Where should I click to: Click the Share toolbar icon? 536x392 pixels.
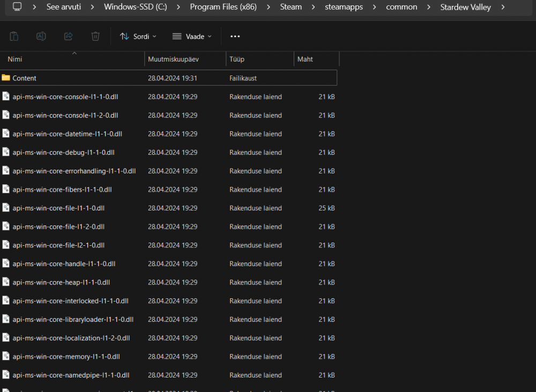coord(69,36)
